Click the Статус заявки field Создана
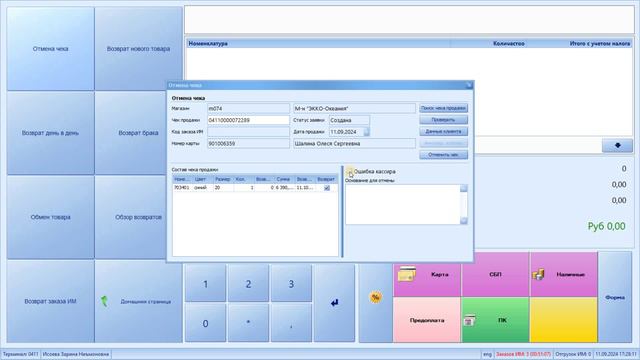The width and height of the screenshot is (640, 360). 349,120
